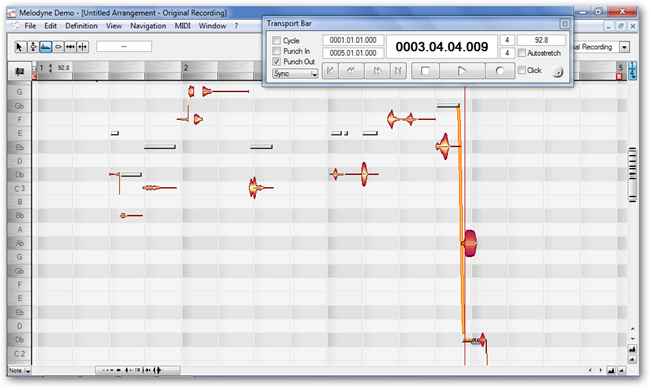Restore the inner document window
Screen dimensions: 650x388
pyautogui.click(x=621, y=26)
